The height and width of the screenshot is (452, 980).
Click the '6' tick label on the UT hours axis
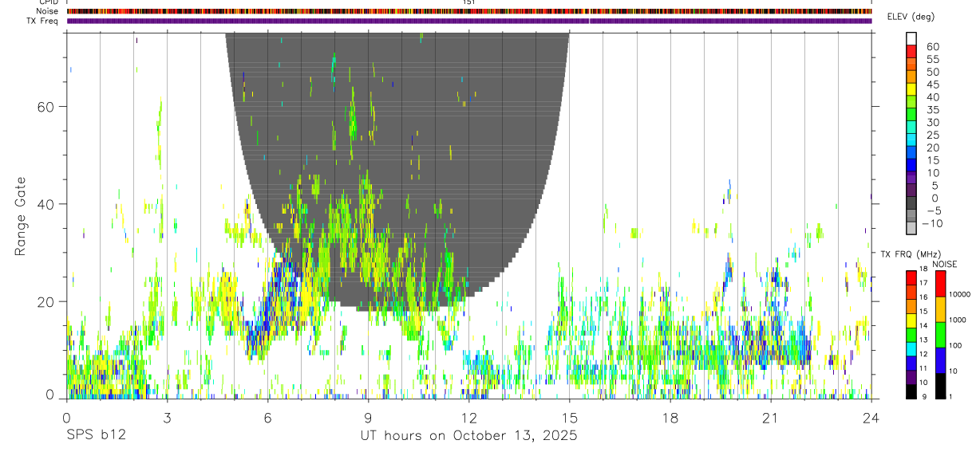(267, 418)
